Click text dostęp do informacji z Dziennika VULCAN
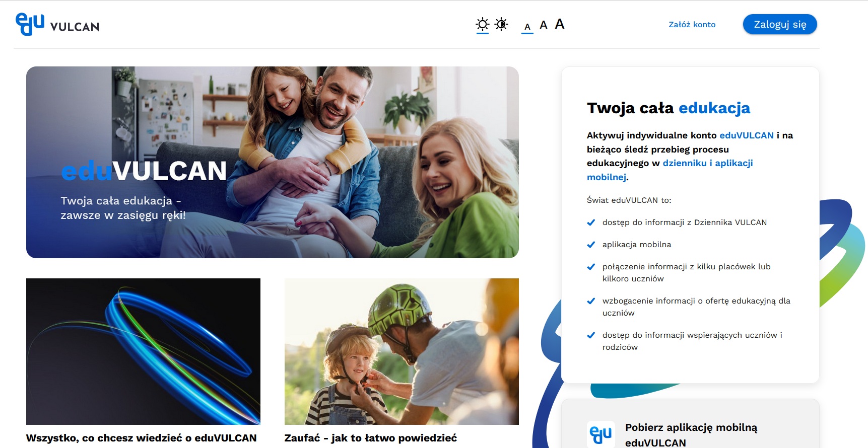This screenshot has width=868, height=448. pos(685,222)
